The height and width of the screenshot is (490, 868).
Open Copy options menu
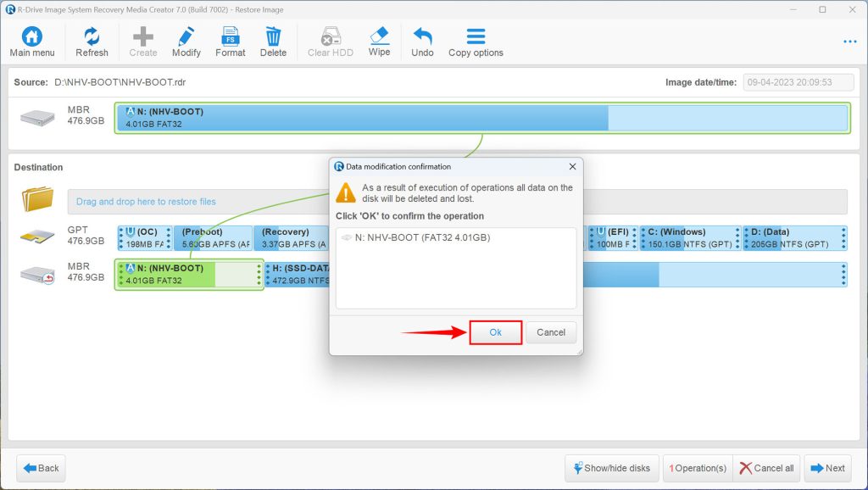pos(476,42)
